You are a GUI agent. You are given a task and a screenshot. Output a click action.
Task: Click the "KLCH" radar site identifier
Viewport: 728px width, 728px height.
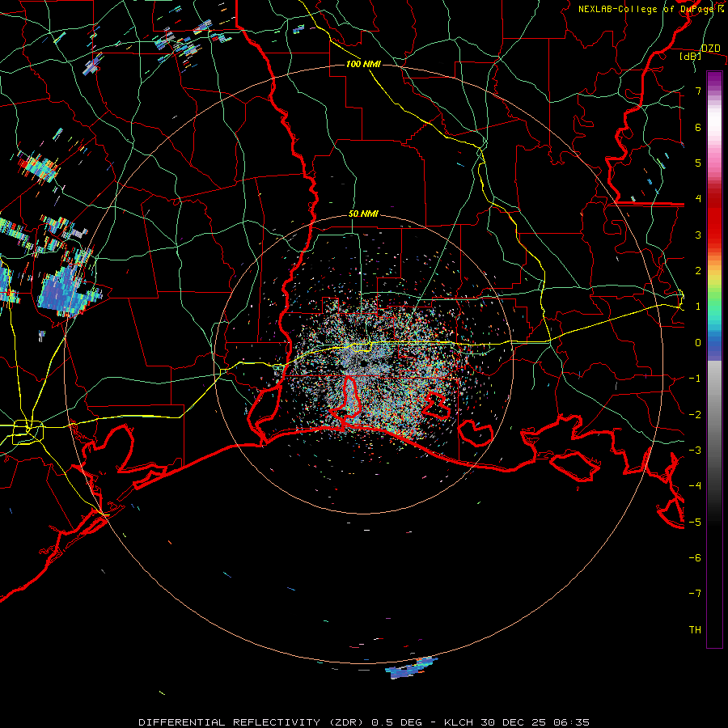click(459, 722)
